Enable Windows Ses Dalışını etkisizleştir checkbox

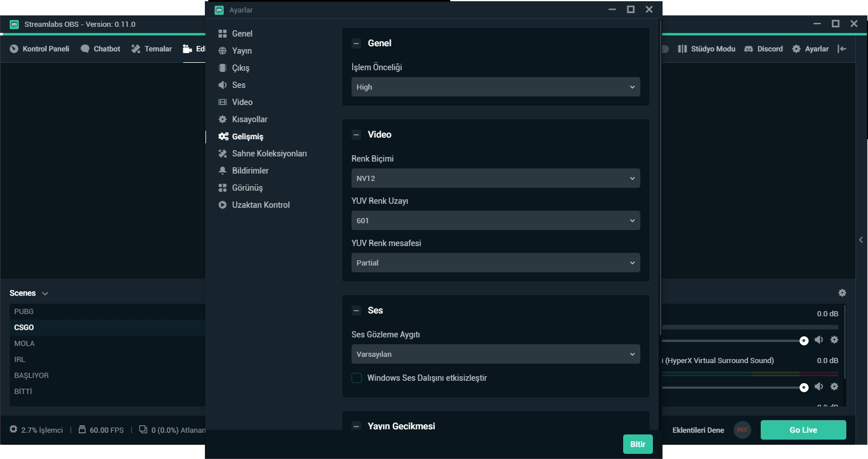(x=357, y=378)
